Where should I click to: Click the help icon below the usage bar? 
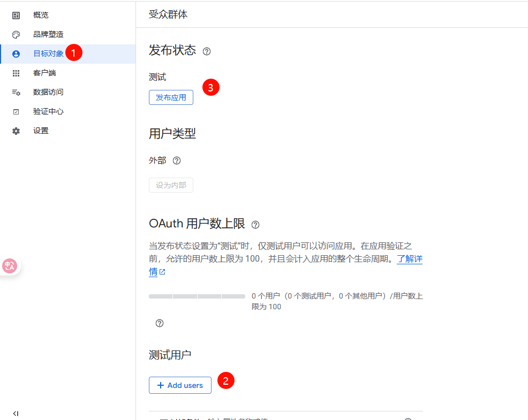click(159, 323)
